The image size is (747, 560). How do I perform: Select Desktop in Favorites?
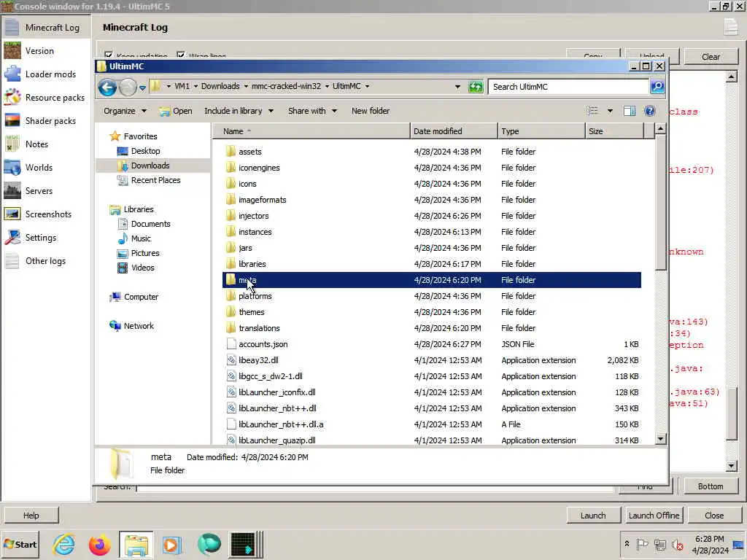point(145,151)
